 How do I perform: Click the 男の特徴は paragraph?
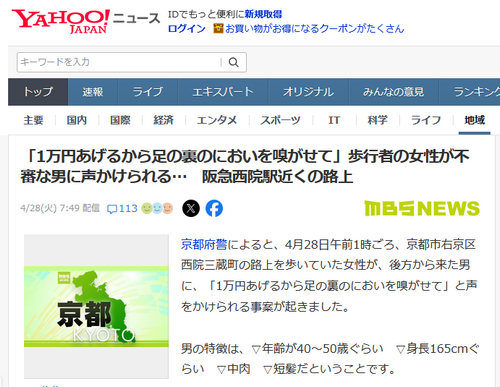pyautogui.click(x=330, y=359)
